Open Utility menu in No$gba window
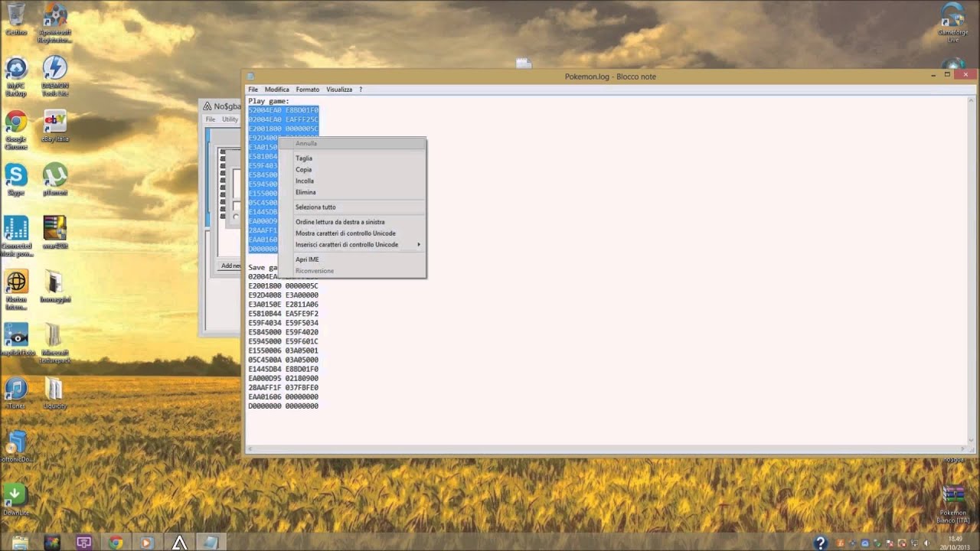This screenshot has width=980, height=551. (x=230, y=119)
